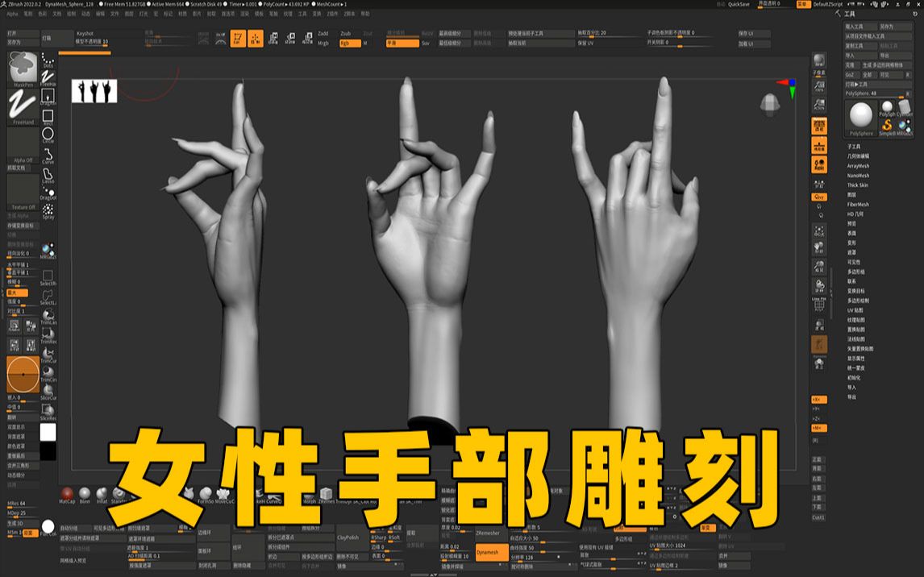Select the Blinn material sphere

click(x=85, y=494)
